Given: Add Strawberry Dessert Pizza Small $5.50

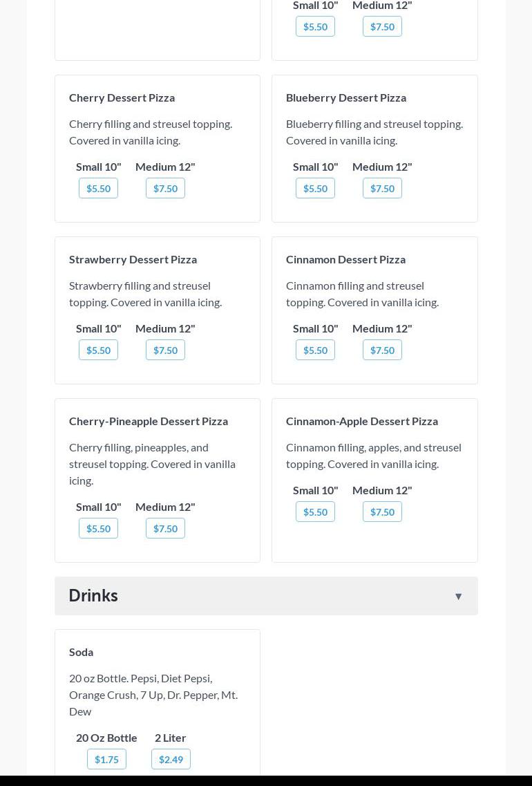Looking at the screenshot, I should (98, 350).
